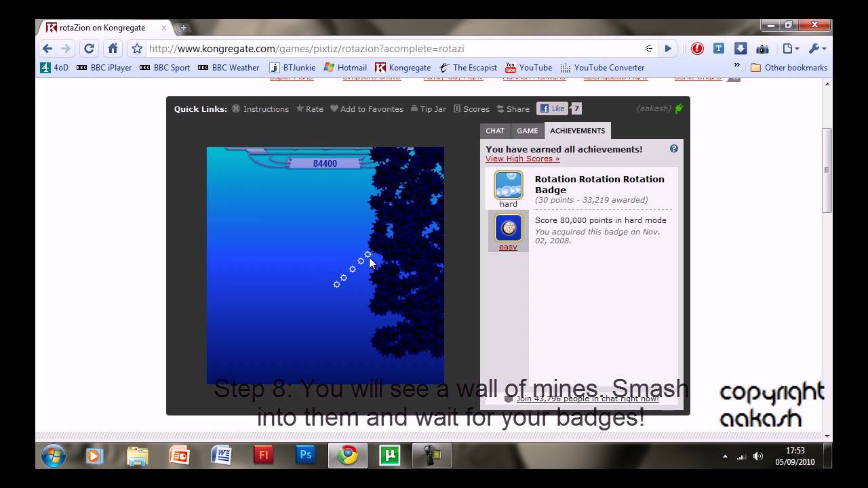Viewport: 868px width, 488px height.
Task: Click the Go play arrow in address bar
Action: pos(668,49)
